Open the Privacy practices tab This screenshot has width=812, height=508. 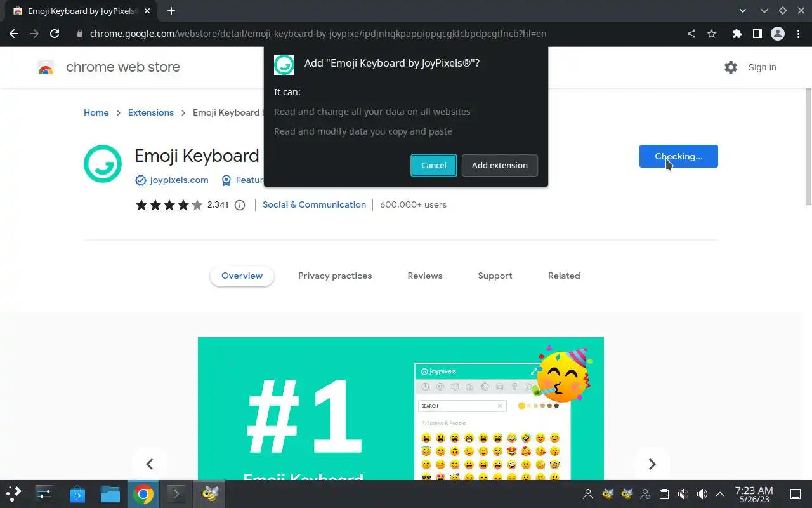coord(335,276)
